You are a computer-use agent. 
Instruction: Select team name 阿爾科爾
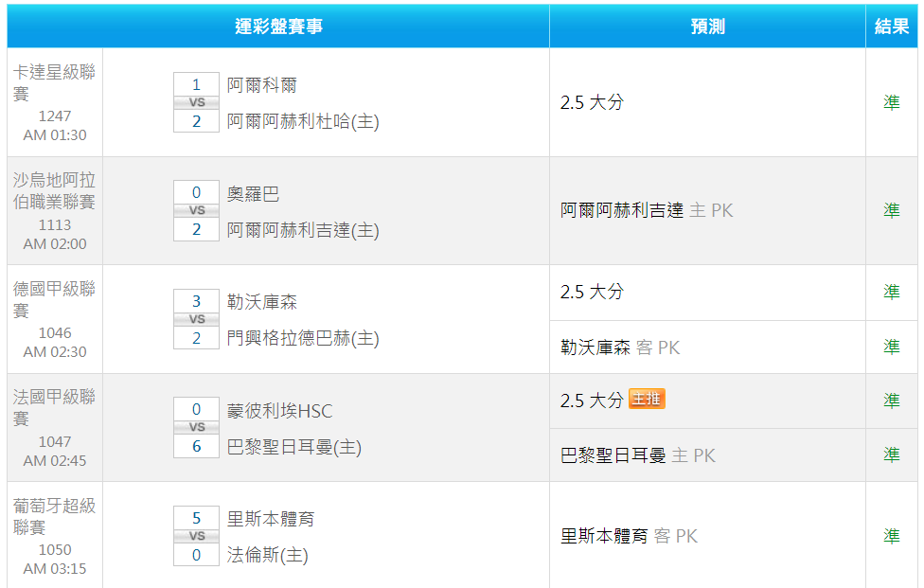[261, 85]
